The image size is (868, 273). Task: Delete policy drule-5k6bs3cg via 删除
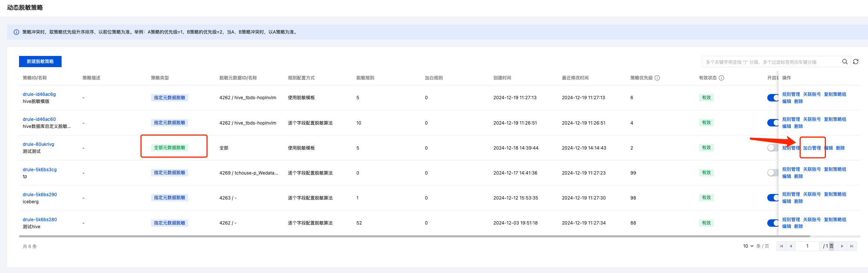tap(799, 176)
